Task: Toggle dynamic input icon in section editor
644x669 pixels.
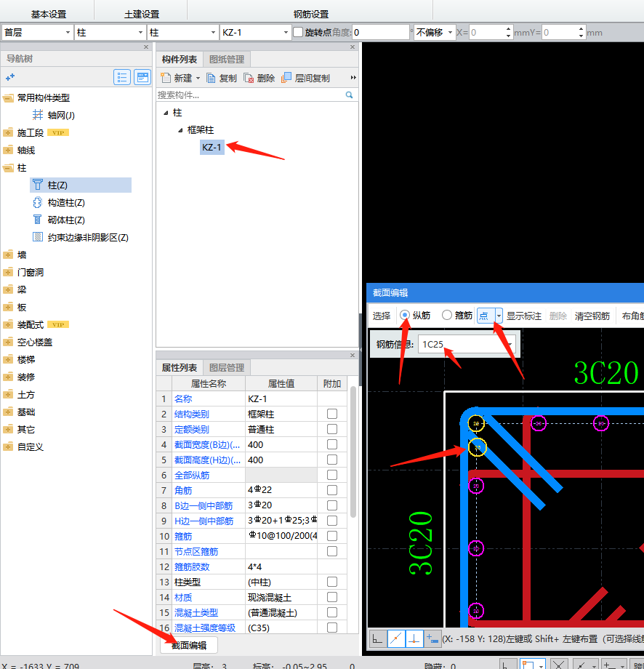Action: pos(432,638)
